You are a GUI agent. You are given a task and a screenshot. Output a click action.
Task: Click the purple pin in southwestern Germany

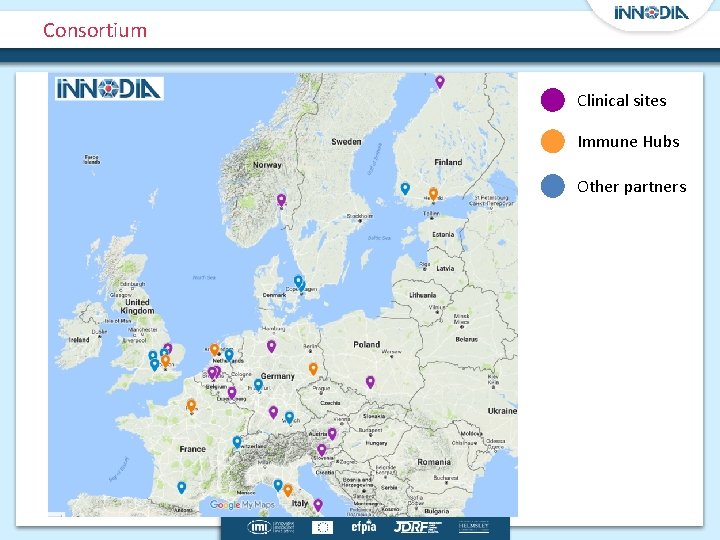(x=273, y=412)
